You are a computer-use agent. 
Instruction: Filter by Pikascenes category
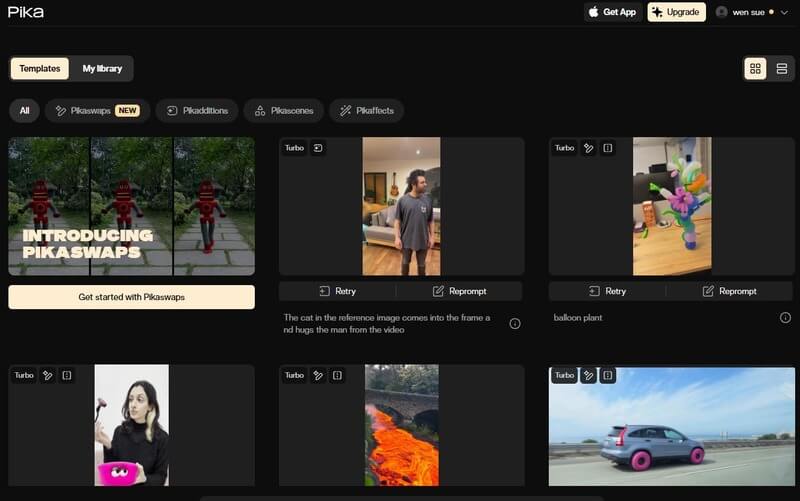click(284, 111)
